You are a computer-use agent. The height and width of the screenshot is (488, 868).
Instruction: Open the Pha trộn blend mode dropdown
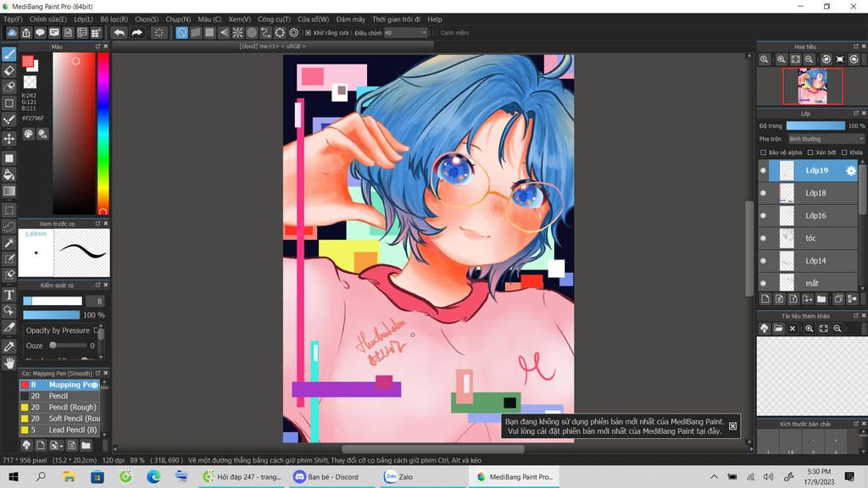pyautogui.click(x=826, y=139)
